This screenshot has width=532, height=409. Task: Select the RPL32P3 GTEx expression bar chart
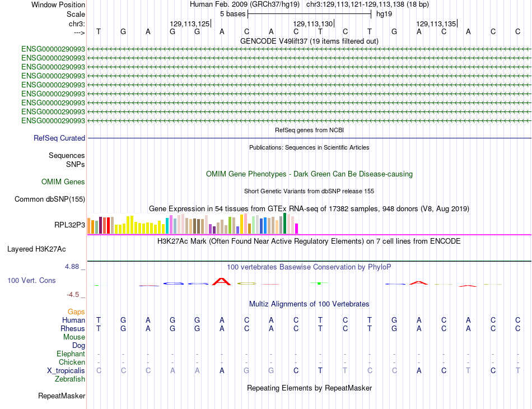193,224
